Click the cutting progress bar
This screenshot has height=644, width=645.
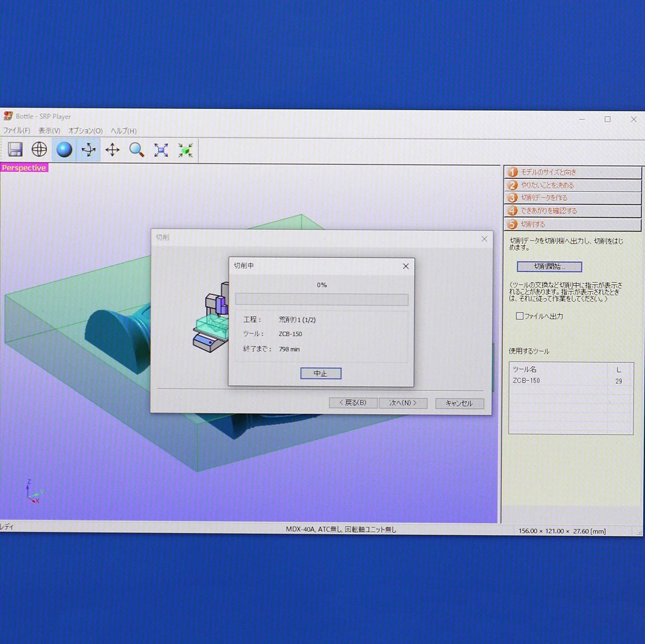coord(321,299)
